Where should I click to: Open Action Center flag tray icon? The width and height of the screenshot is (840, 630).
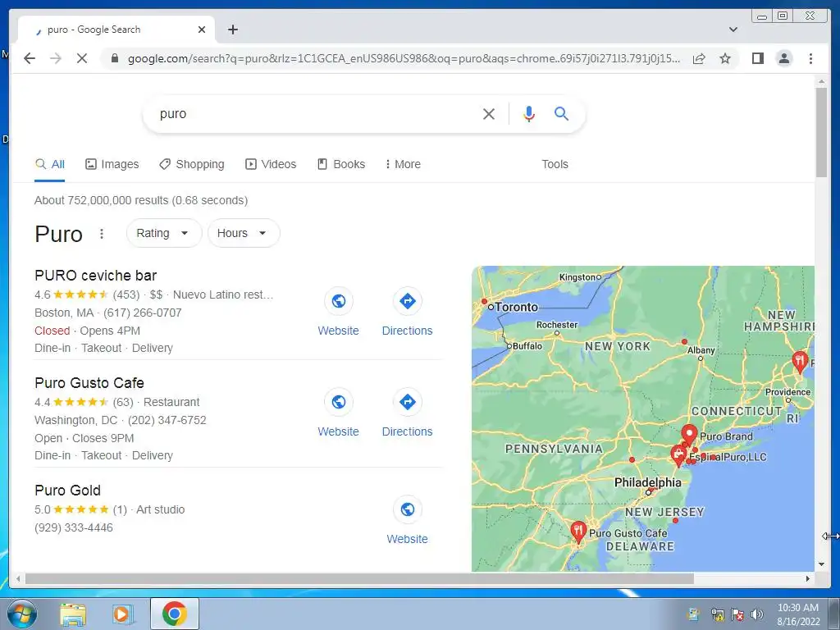(737, 614)
